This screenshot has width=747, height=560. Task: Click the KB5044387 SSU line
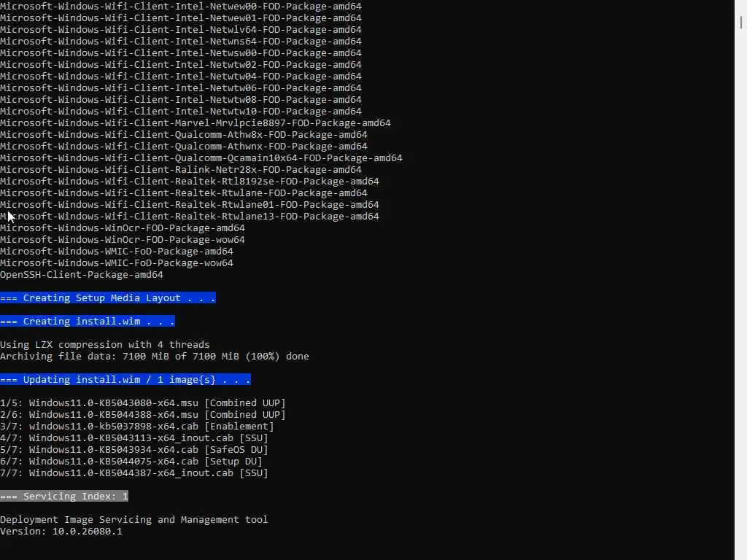[134, 472]
